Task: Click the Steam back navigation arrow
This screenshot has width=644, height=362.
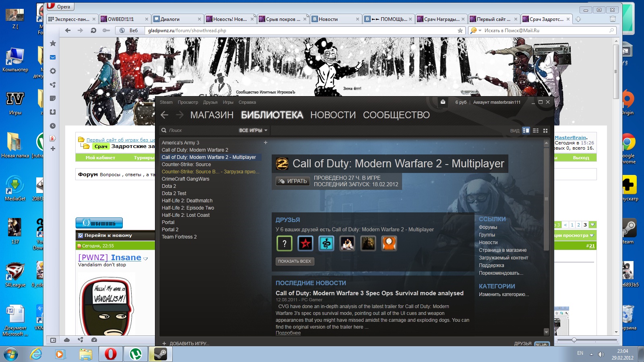Action: click(164, 115)
